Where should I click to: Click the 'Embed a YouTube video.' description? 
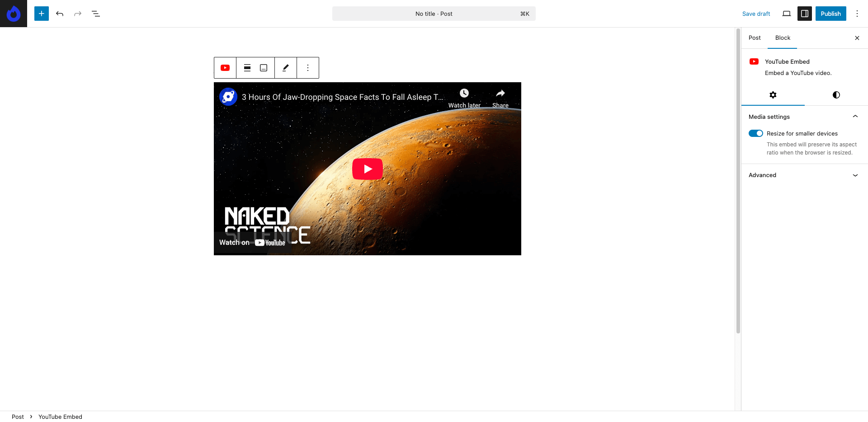[x=798, y=73]
